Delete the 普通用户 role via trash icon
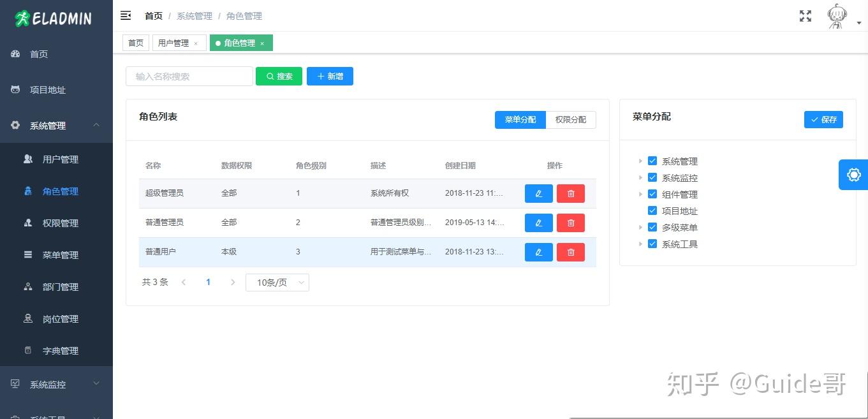The width and height of the screenshot is (868, 419). (x=570, y=252)
